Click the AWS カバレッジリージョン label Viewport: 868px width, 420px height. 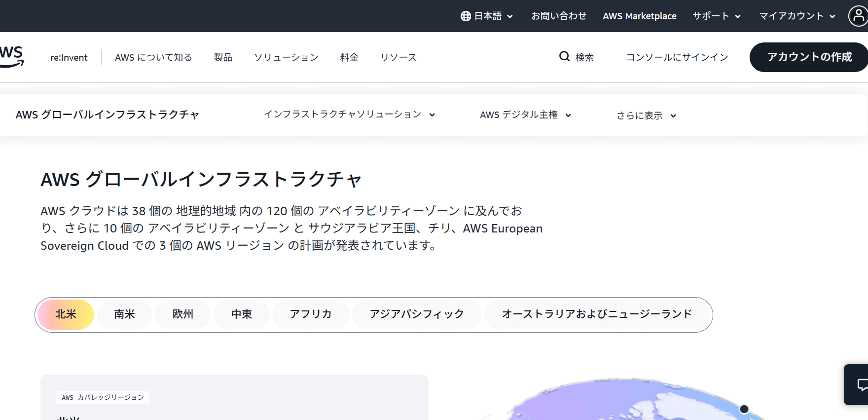tap(103, 397)
